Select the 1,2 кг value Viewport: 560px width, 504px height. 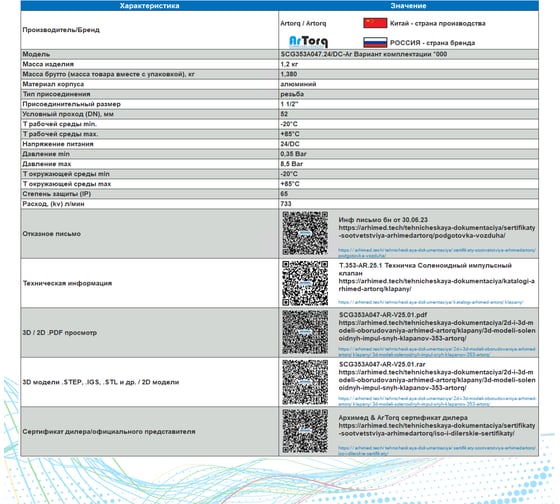[x=289, y=64]
